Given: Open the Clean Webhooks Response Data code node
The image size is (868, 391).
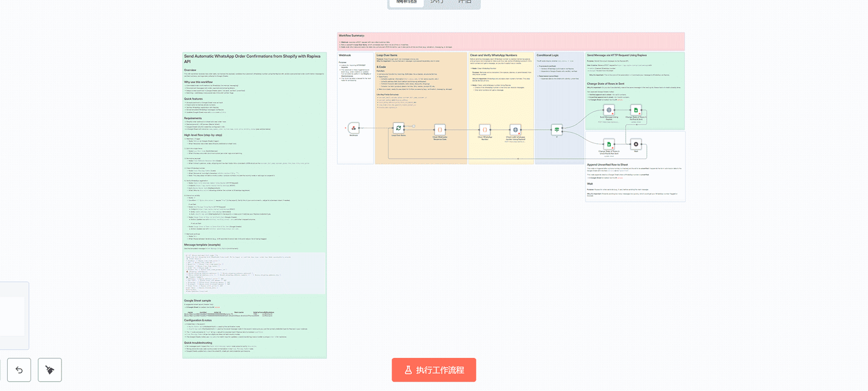Looking at the screenshot, I should [x=440, y=129].
